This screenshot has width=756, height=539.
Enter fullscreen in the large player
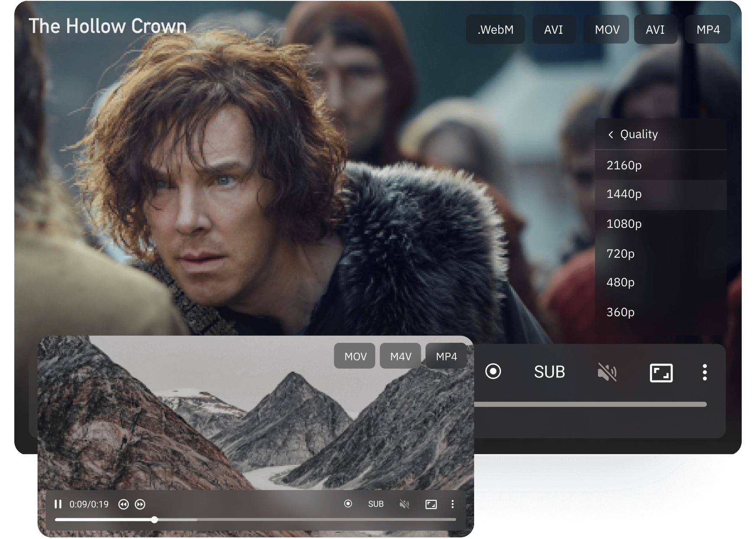pos(661,373)
